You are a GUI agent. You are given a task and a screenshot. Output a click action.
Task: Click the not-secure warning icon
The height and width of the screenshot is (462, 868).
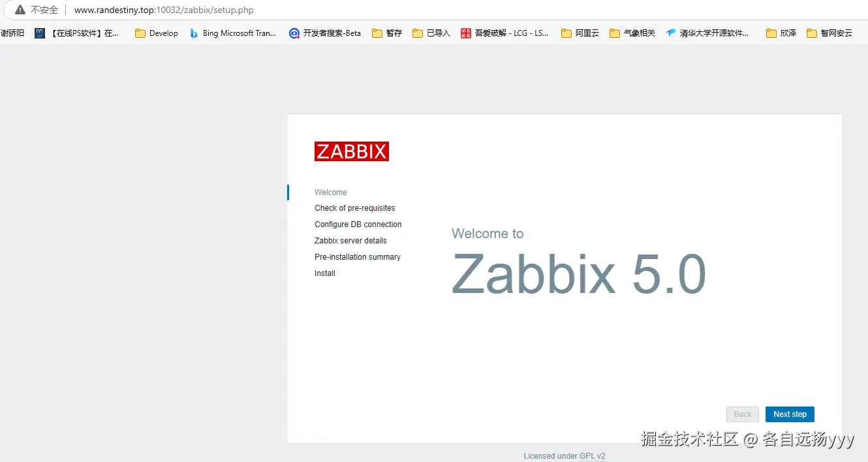click(x=20, y=10)
